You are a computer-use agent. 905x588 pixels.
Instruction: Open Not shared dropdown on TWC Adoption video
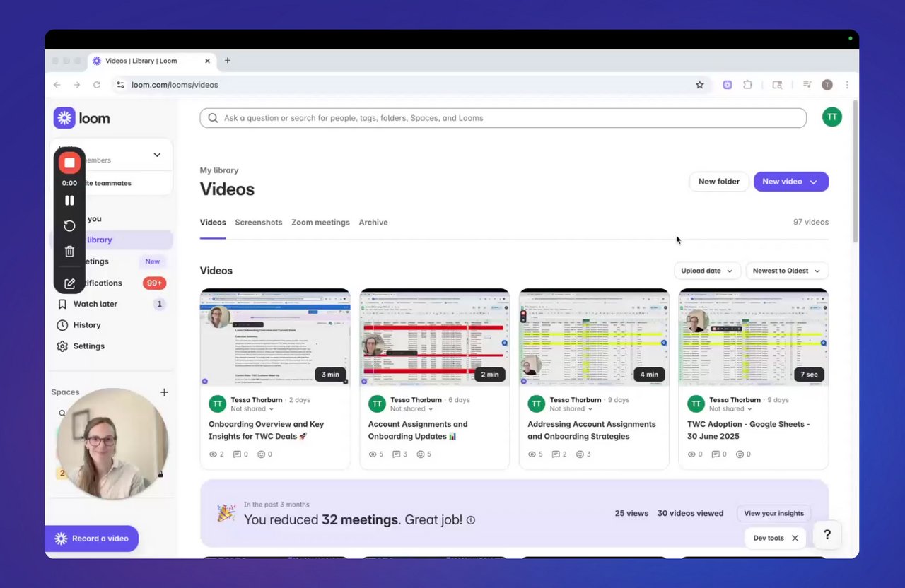coord(731,409)
